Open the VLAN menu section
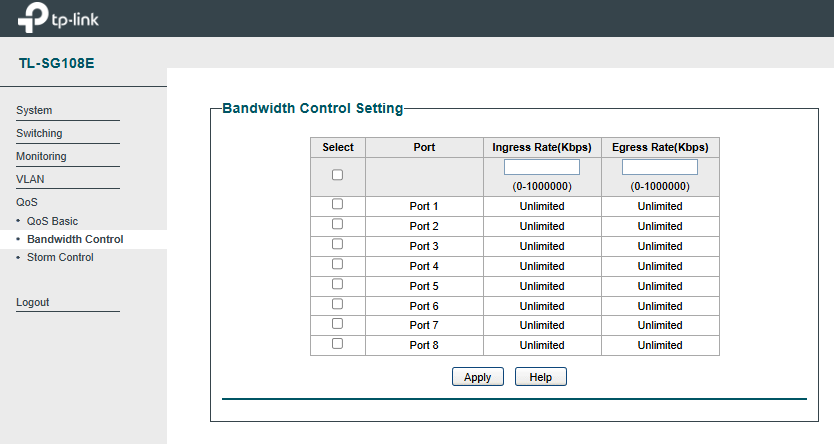This screenshot has width=834, height=444. coord(30,179)
